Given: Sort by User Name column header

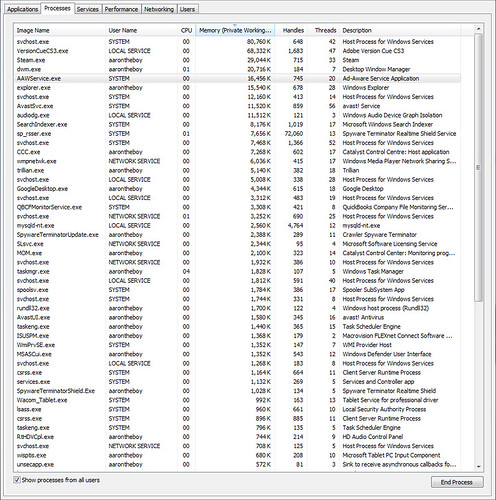Looking at the screenshot, I should click(x=142, y=30).
